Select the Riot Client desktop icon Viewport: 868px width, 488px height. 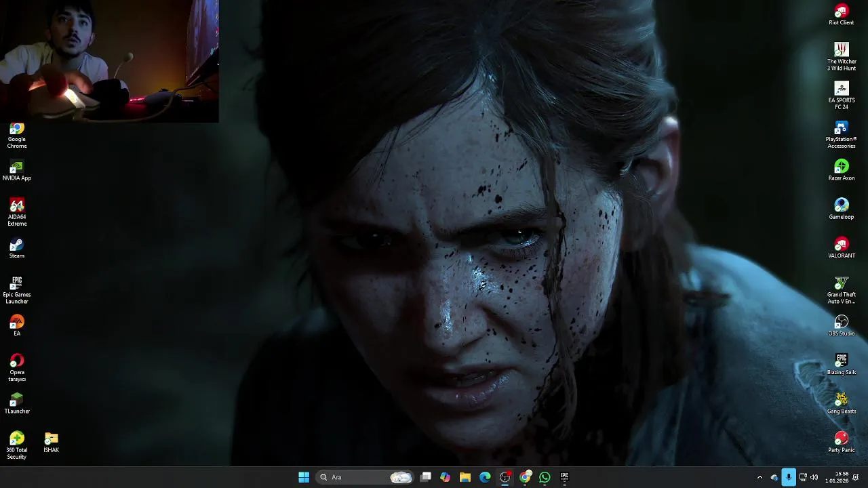(x=842, y=15)
